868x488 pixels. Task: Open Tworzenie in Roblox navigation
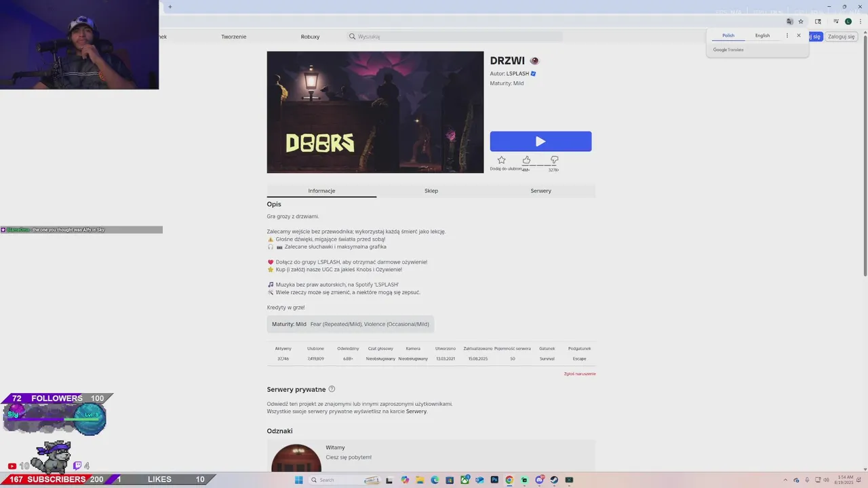tap(233, 37)
